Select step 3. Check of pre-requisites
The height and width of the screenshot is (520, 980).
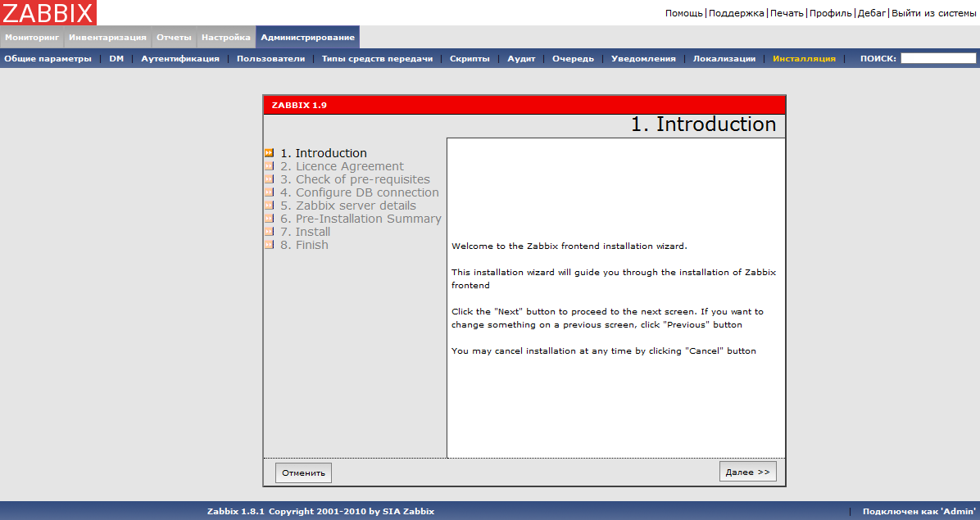tap(355, 179)
